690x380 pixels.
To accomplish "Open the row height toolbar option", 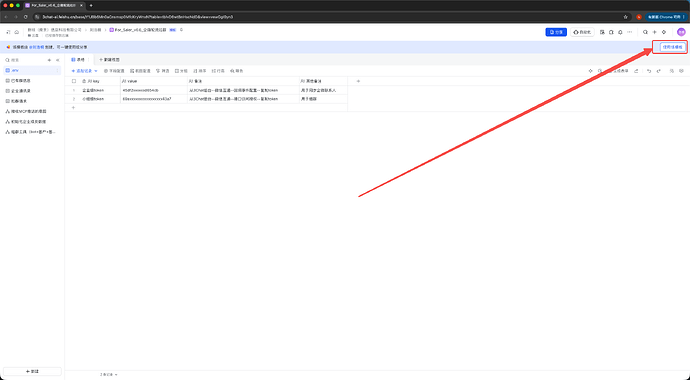I will [x=218, y=71].
